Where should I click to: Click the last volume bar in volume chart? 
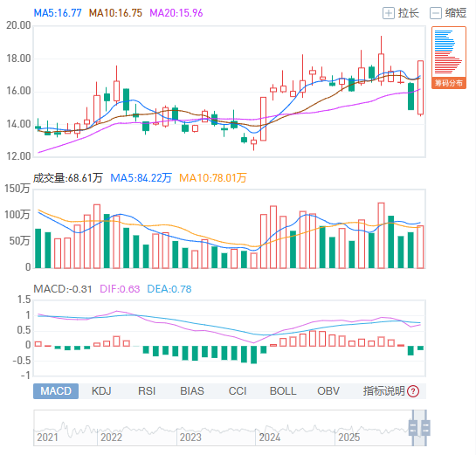click(420, 247)
